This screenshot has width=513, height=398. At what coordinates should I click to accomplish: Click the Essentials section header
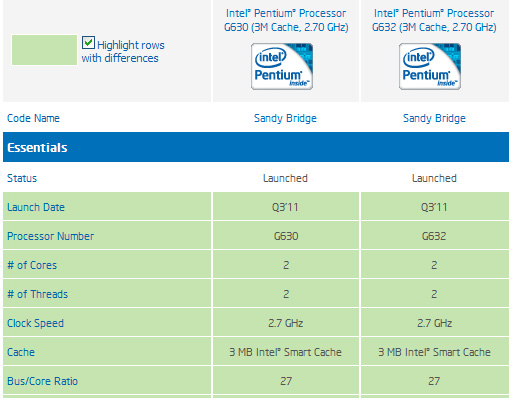[x=256, y=147]
